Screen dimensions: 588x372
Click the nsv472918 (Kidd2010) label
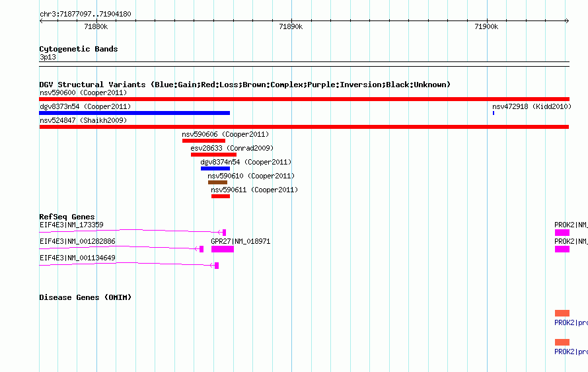[x=532, y=106]
